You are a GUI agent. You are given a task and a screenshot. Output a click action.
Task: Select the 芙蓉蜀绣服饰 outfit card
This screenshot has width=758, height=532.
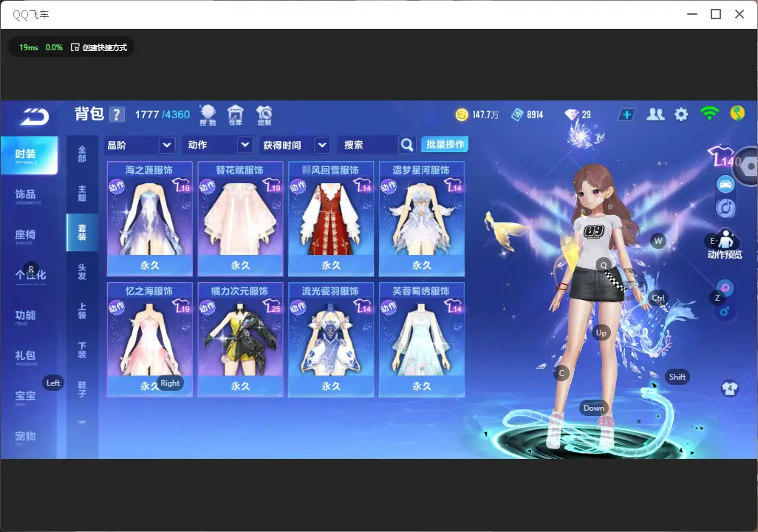coord(422,339)
